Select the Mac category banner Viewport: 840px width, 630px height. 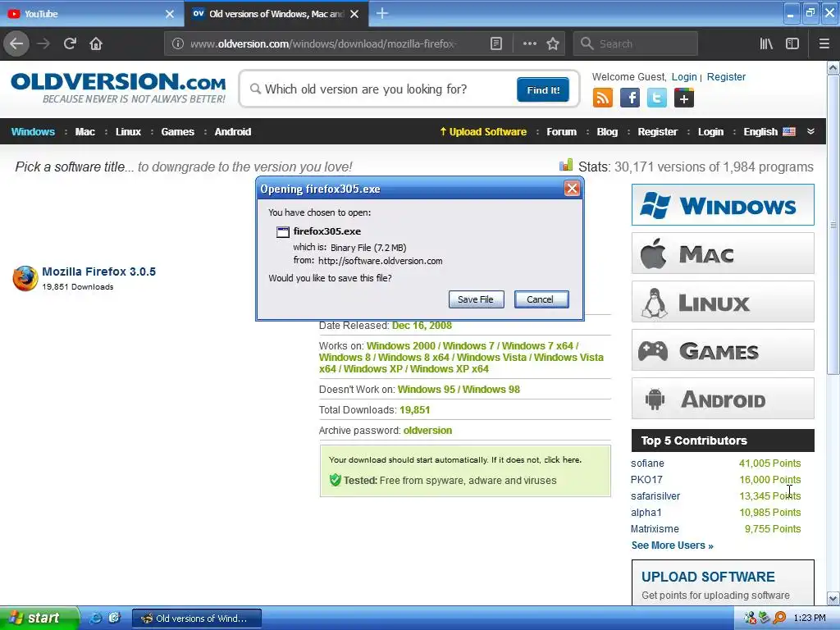tap(723, 253)
